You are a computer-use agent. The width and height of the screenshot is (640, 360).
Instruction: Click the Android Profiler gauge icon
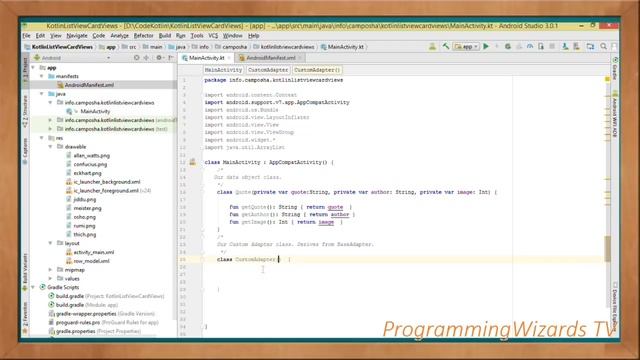pyautogui.click(x=530, y=47)
